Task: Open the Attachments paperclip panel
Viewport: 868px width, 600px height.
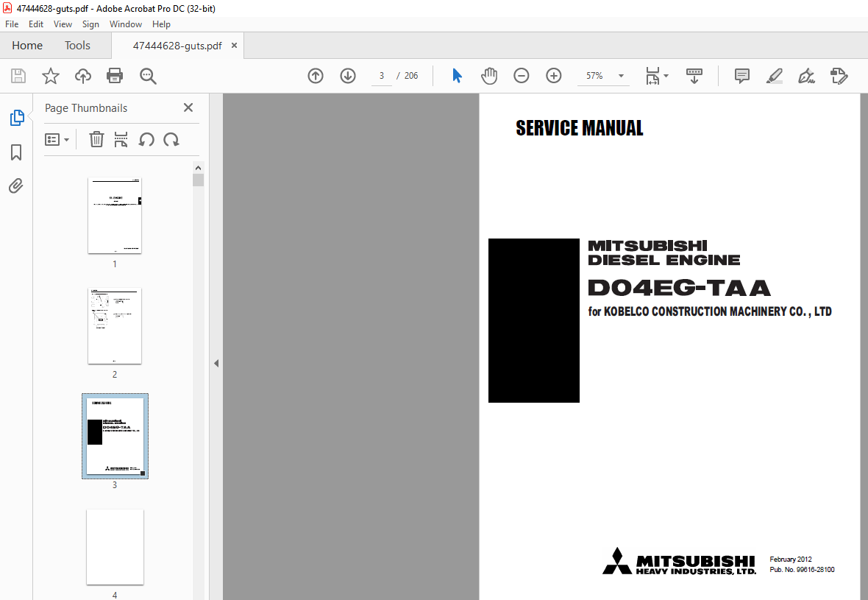Action: coord(16,186)
